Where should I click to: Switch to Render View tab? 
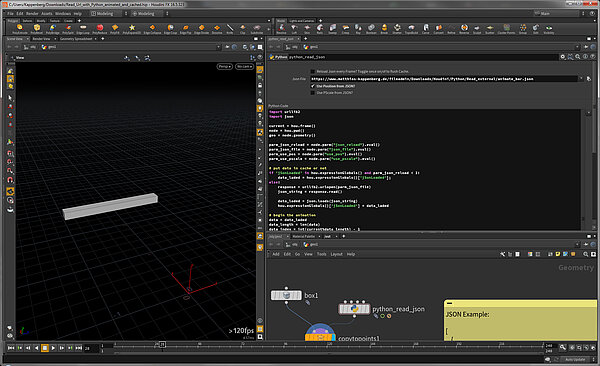(41, 39)
